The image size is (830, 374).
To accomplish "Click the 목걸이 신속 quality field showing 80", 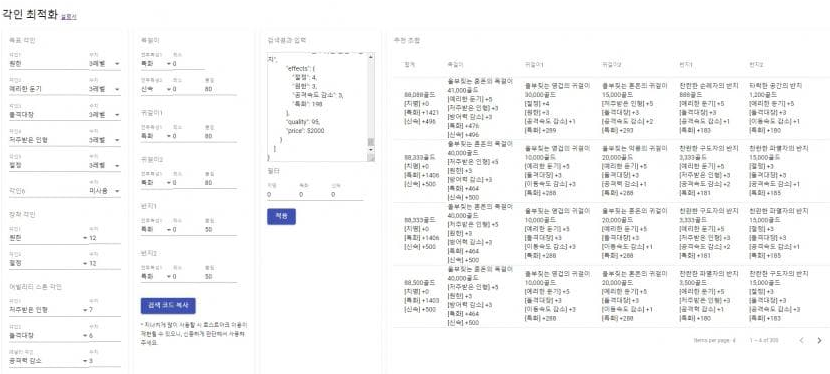I will (x=220, y=89).
